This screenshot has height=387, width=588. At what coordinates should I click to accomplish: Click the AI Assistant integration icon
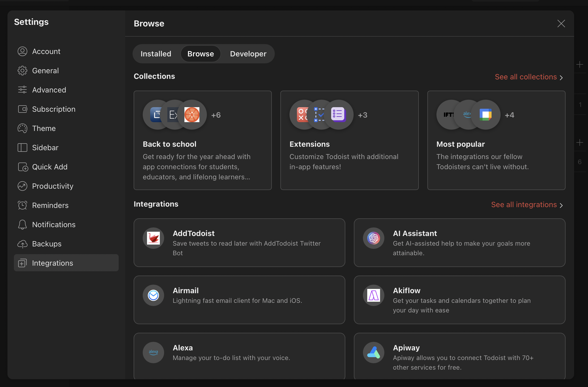pyautogui.click(x=373, y=238)
